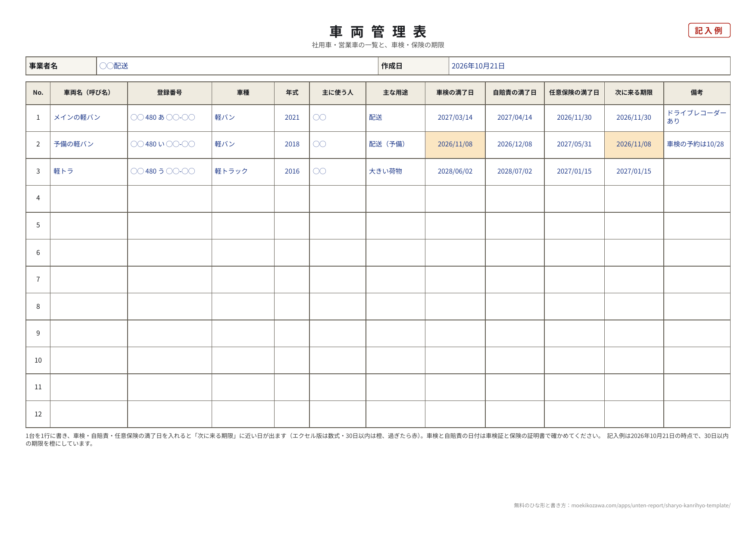
Task: Click the 登録番号 column header
Action: click(169, 93)
